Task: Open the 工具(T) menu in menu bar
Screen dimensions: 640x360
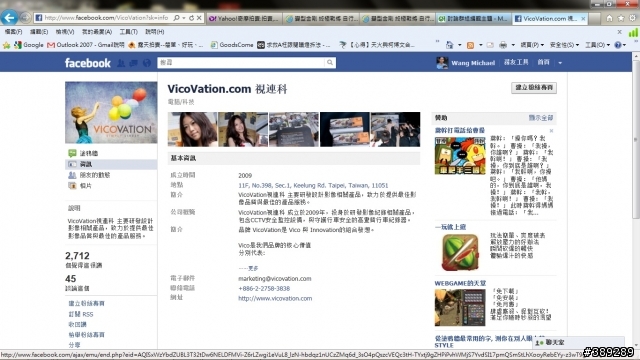Action: click(129, 32)
